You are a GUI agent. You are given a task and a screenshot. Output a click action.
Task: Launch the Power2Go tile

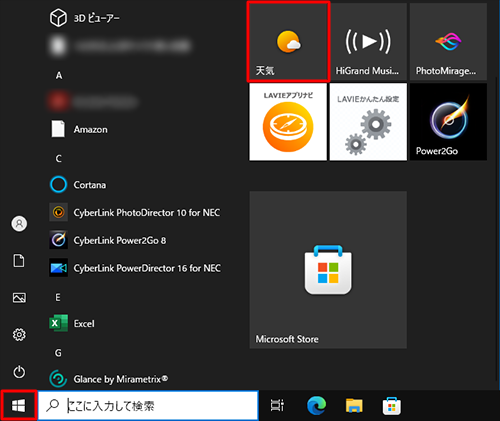coord(448,122)
